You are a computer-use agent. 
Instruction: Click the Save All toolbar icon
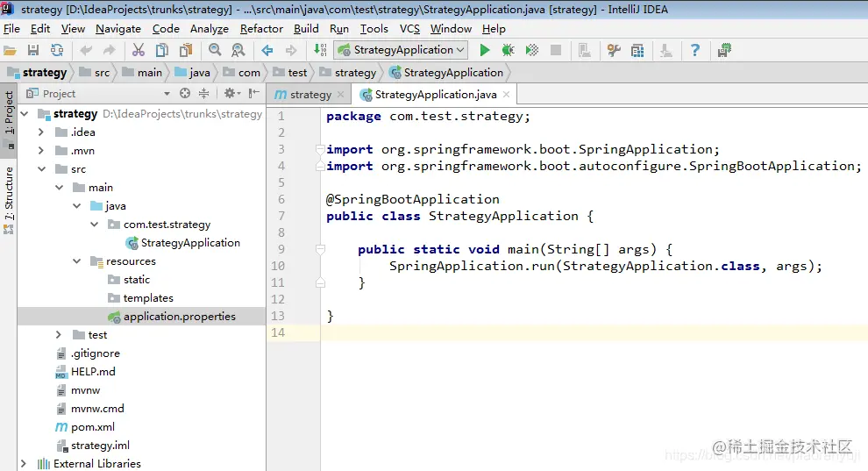point(33,50)
